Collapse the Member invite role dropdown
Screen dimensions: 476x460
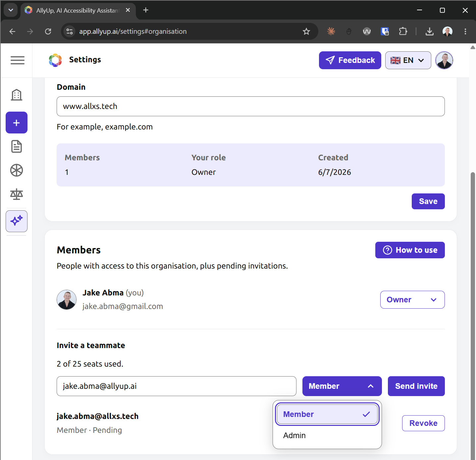point(342,386)
